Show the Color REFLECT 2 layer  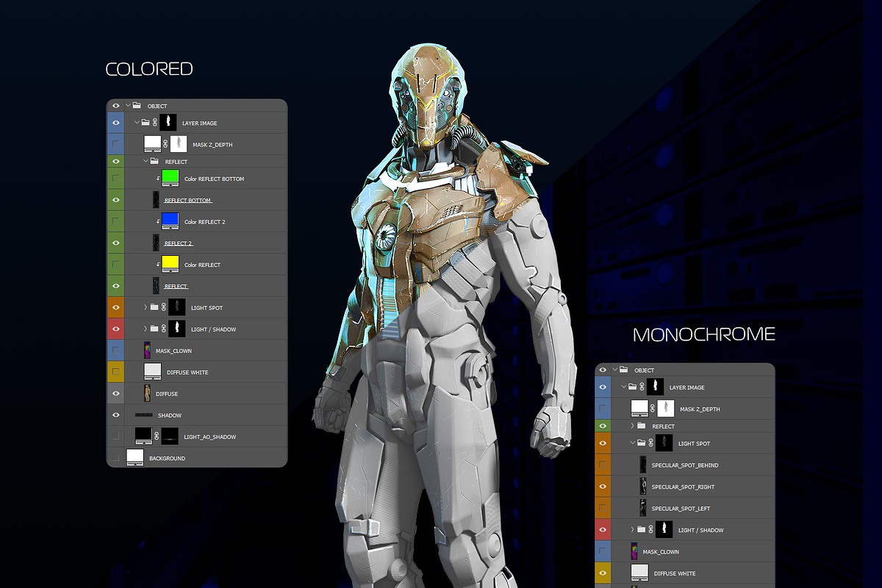(116, 221)
